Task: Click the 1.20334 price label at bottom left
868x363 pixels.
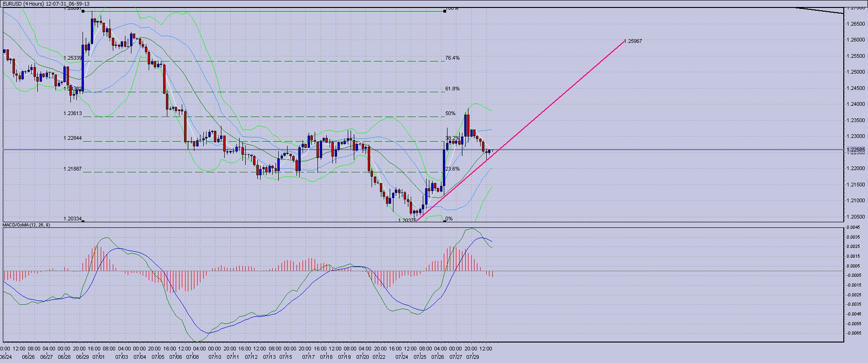Action: click(x=73, y=219)
